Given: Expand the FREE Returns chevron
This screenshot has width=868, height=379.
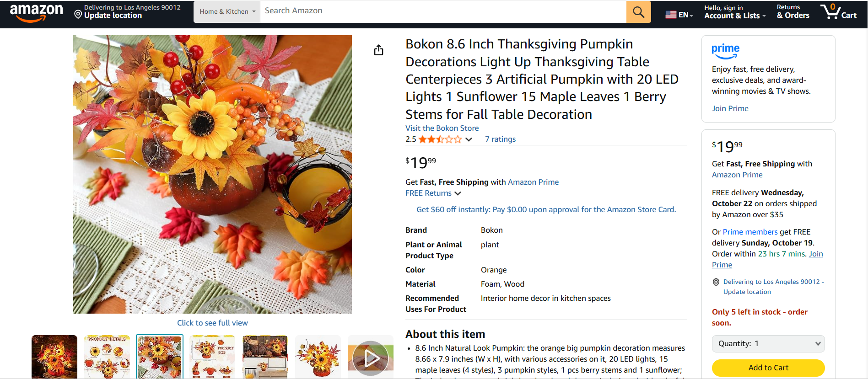Looking at the screenshot, I should (458, 193).
